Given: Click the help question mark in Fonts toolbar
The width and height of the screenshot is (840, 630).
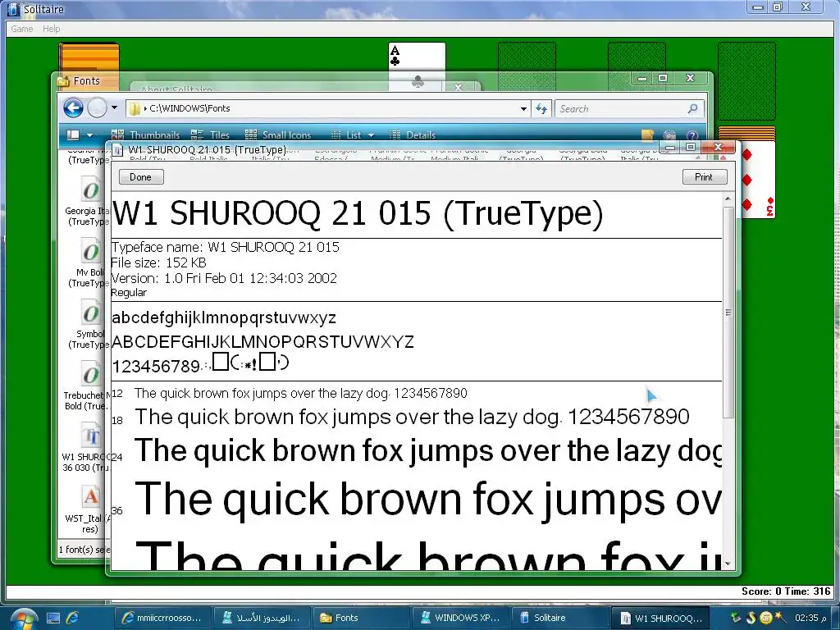Looking at the screenshot, I should pyautogui.click(x=692, y=135).
